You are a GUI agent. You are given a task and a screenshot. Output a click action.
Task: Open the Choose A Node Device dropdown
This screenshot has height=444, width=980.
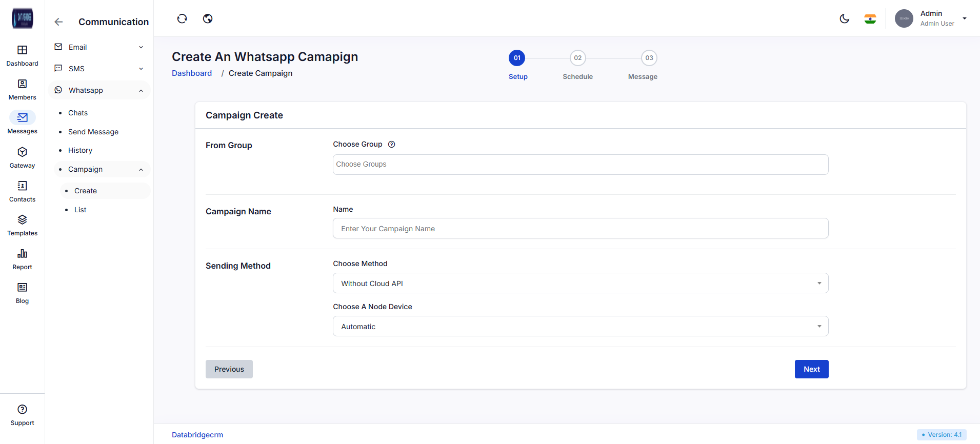580,327
